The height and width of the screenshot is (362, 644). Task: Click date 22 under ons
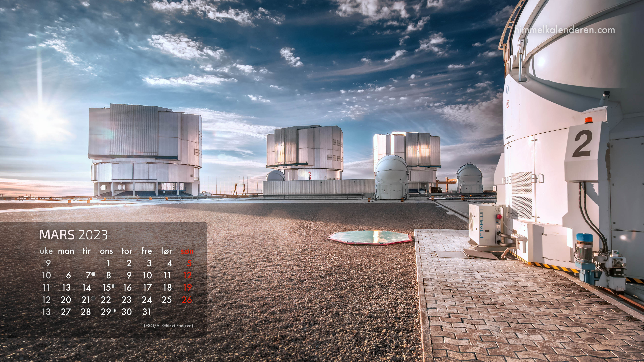coord(106,300)
